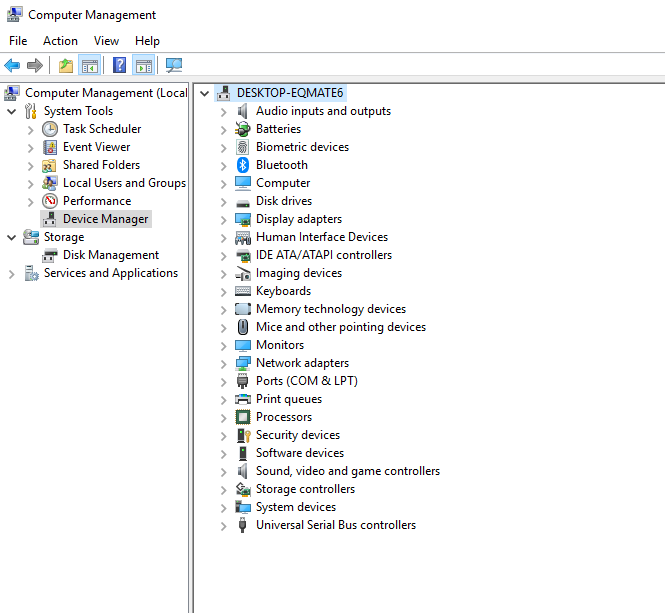Click the Network adapters icon

[243, 363]
